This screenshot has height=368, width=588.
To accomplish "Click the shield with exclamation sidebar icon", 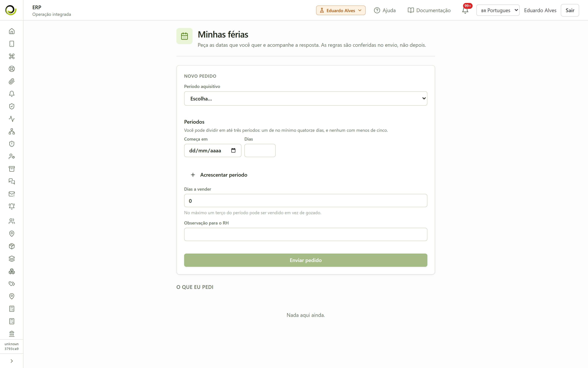I will 12,144.
